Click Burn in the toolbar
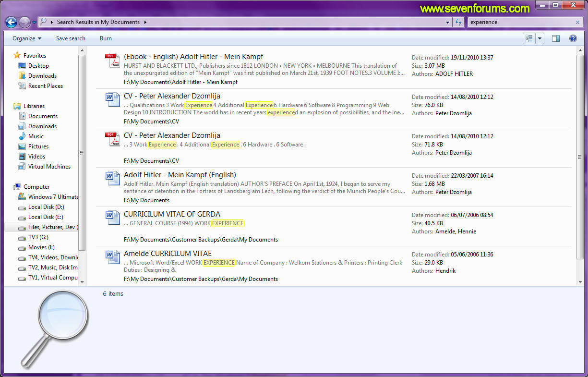588x377 pixels. pyautogui.click(x=106, y=38)
